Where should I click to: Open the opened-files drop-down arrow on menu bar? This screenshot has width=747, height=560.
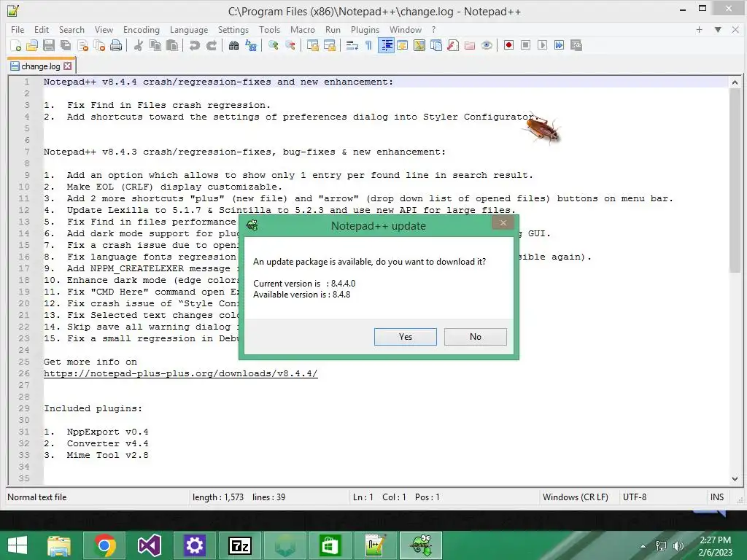pos(718,29)
